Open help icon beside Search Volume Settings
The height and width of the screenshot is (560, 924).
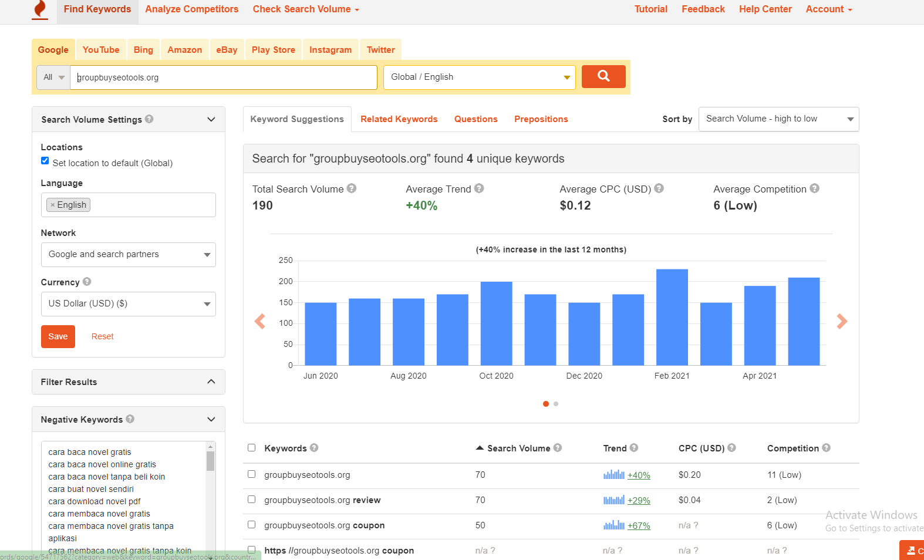149,119
